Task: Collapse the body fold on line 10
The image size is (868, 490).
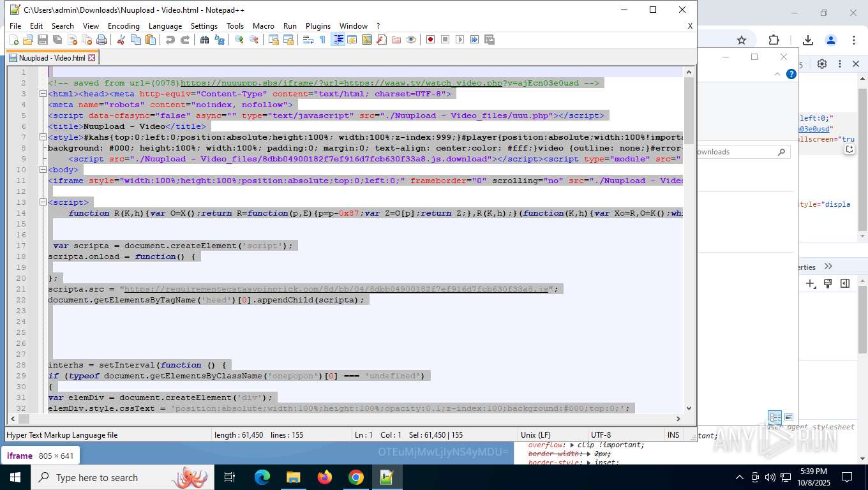Action: tap(41, 170)
